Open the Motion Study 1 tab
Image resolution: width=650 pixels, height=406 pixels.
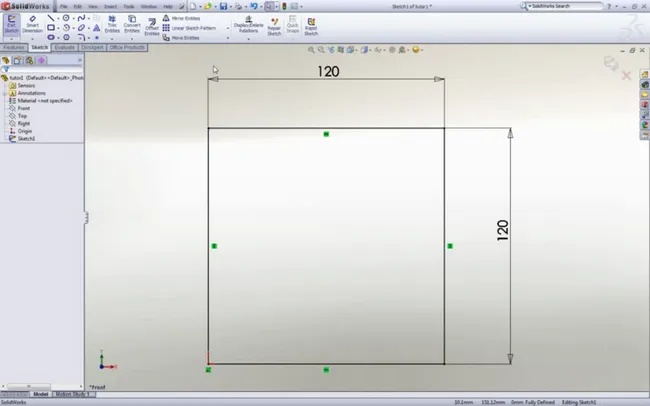pos(73,394)
